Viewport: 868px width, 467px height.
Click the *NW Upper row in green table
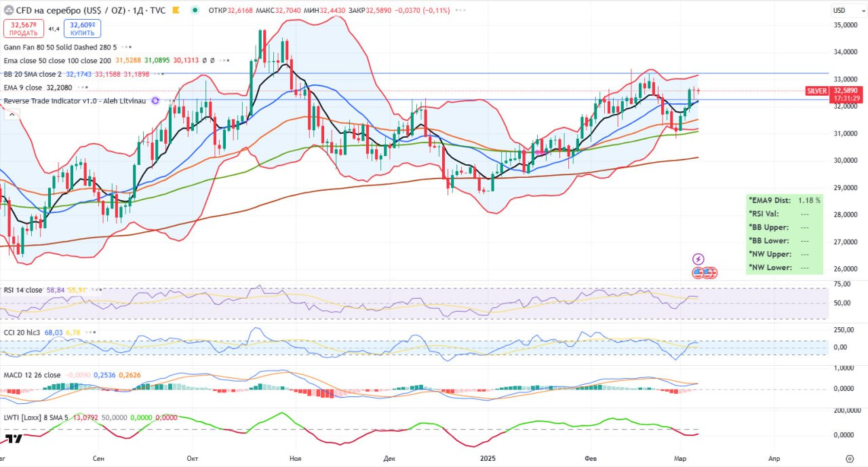tap(785, 254)
